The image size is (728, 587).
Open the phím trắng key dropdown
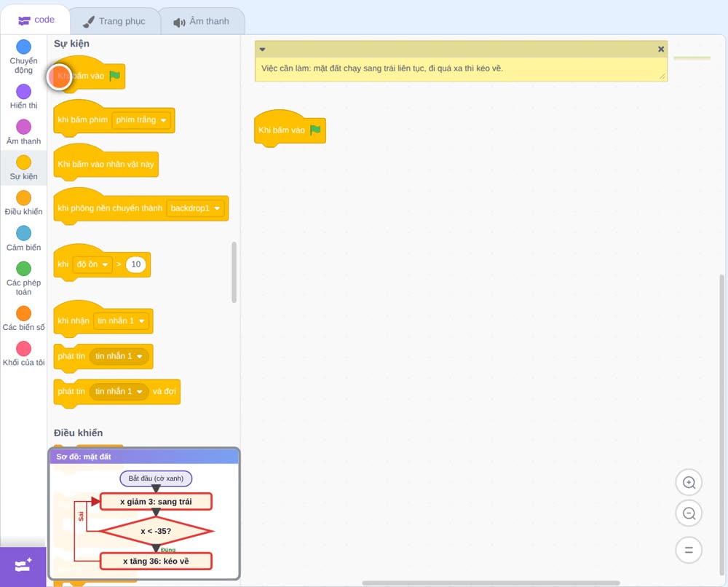click(141, 120)
